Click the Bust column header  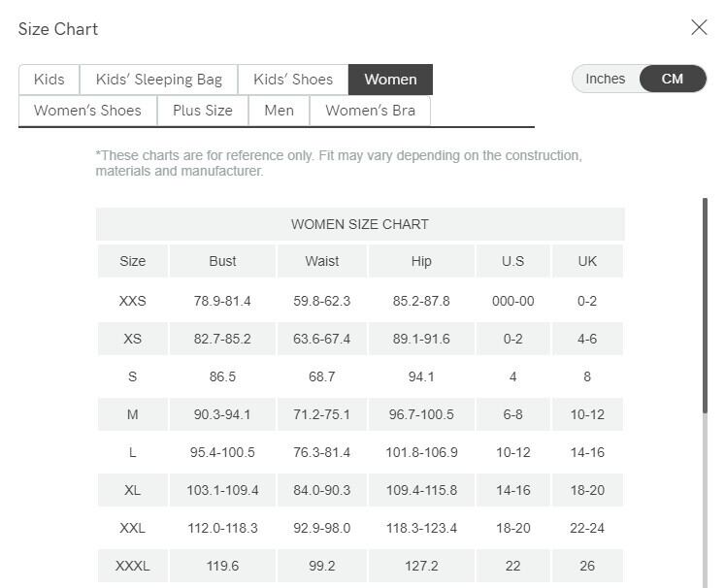pos(222,261)
